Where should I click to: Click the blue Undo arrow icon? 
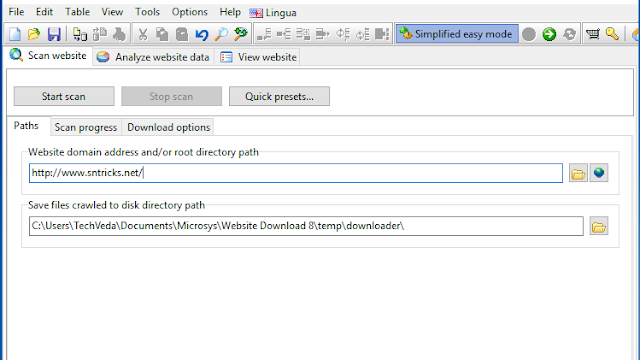[x=201, y=34]
